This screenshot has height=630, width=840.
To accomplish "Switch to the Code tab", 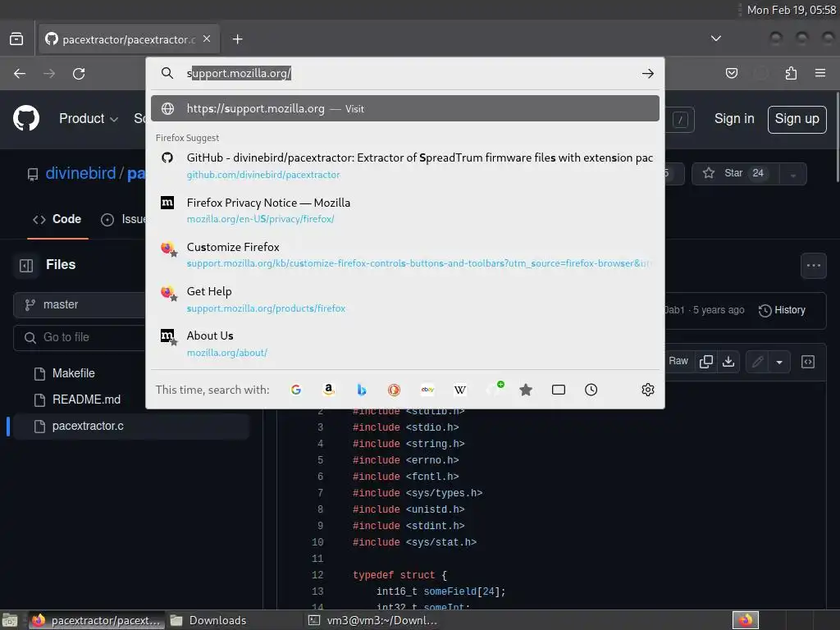I will 58,219.
